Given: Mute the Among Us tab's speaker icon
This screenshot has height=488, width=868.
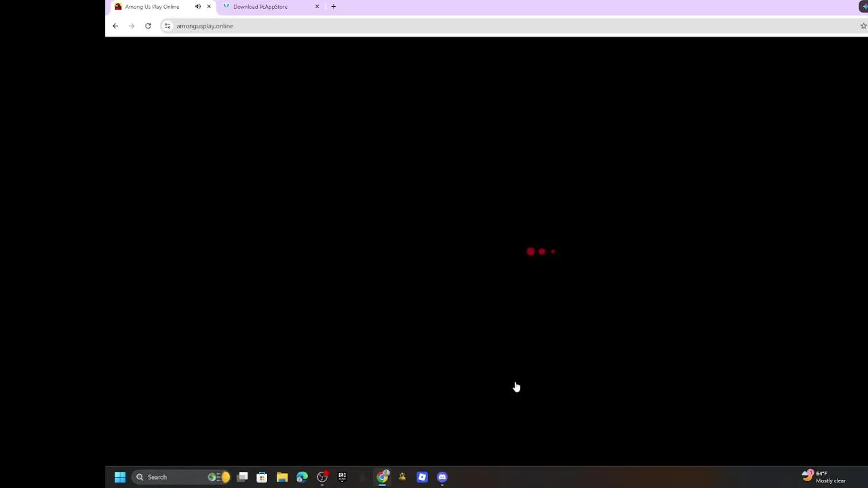Looking at the screenshot, I should coord(198,7).
